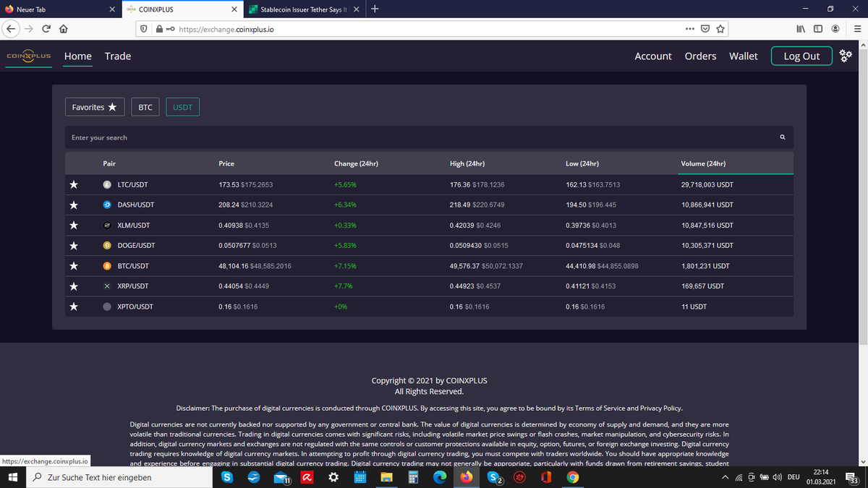This screenshot has height=488, width=868.
Task: Click the browser back arrow
Action: [12, 30]
